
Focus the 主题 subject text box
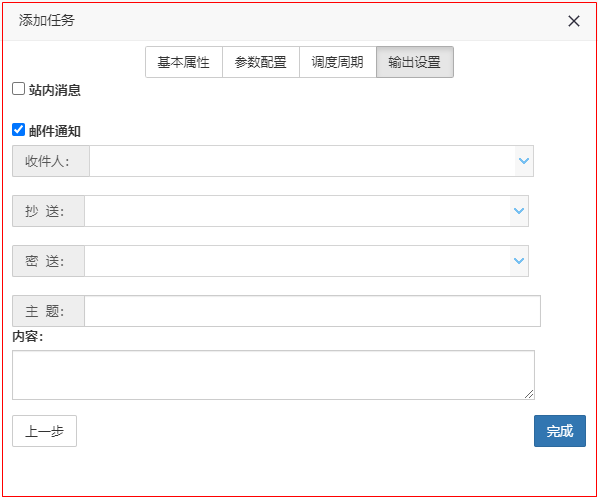[312, 311]
